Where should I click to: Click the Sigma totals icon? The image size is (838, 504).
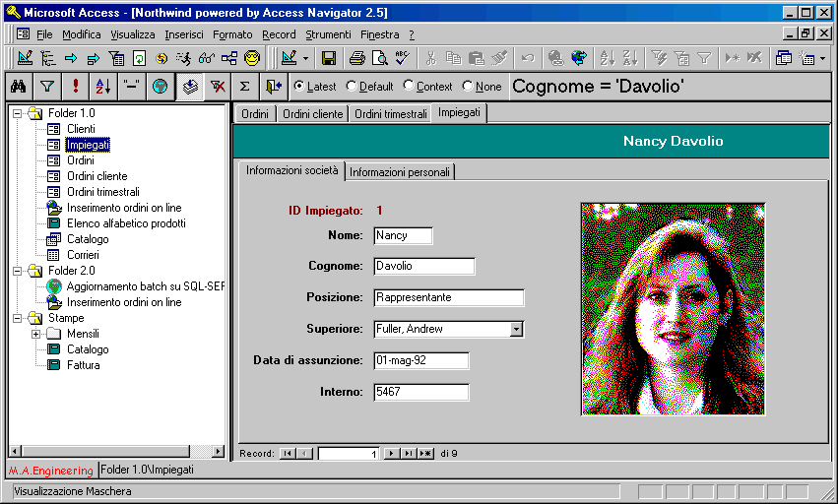244,87
